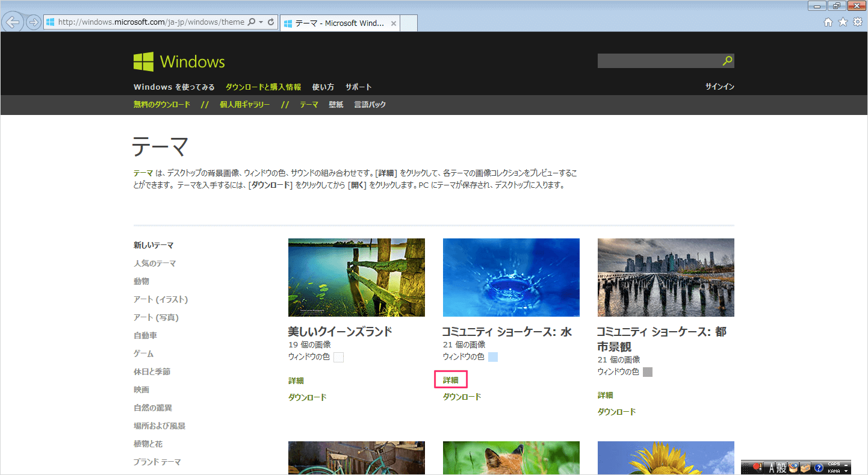868x475 pixels.
Task: Select 映画 category in sidebar
Action: [x=141, y=390]
